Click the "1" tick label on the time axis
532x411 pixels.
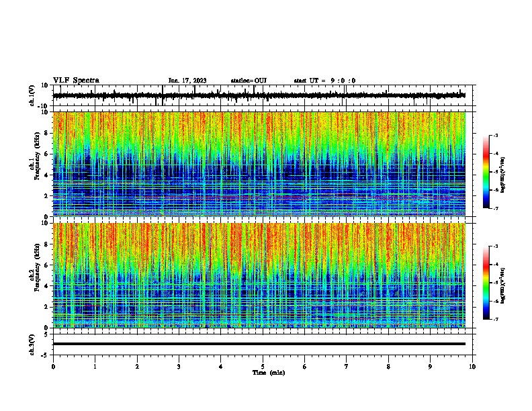pyautogui.click(x=95, y=367)
